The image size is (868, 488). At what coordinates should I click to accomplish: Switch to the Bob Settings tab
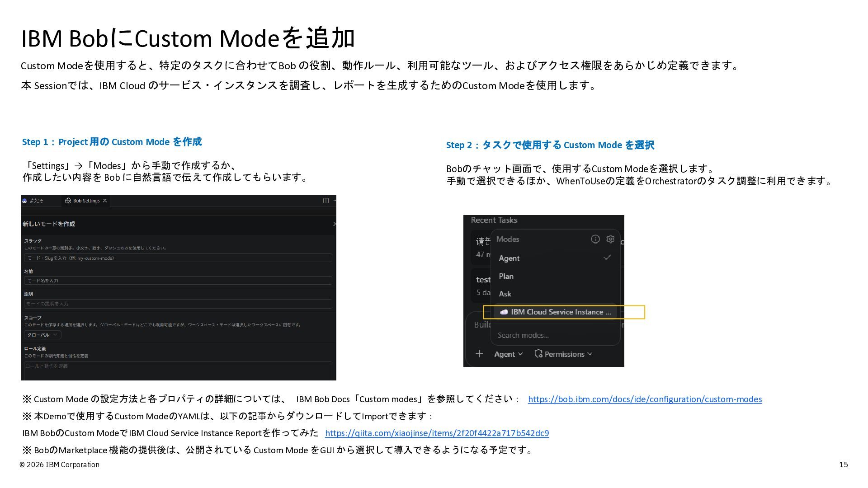[86, 201]
